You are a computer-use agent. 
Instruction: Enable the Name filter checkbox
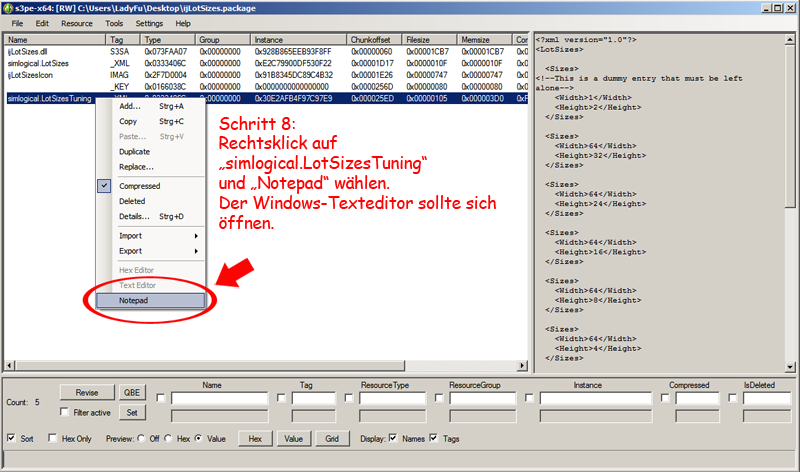pos(161,398)
